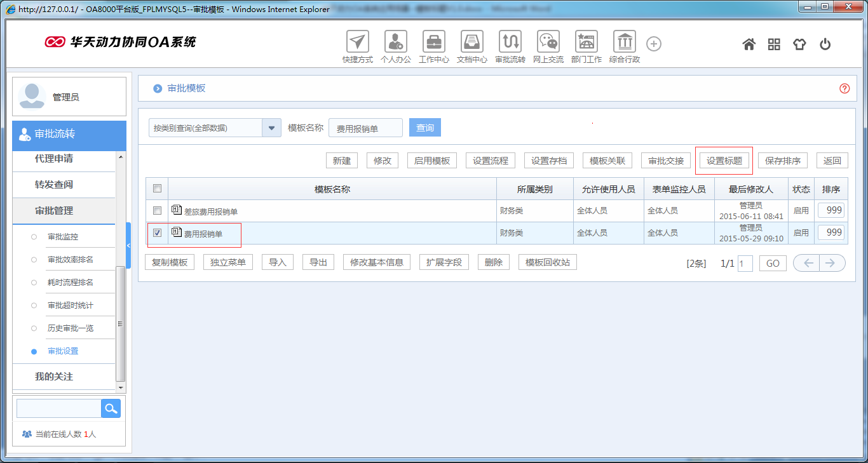Image resolution: width=868 pixels, height=463 pixels.
Task: Uncheck the 费用报销单 row checkbox
Action: click(x=156, y=232)
